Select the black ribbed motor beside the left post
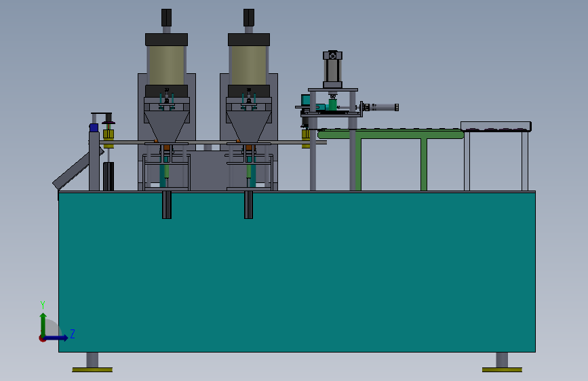This screenshot has width=588, height=381. coord(109,176)
